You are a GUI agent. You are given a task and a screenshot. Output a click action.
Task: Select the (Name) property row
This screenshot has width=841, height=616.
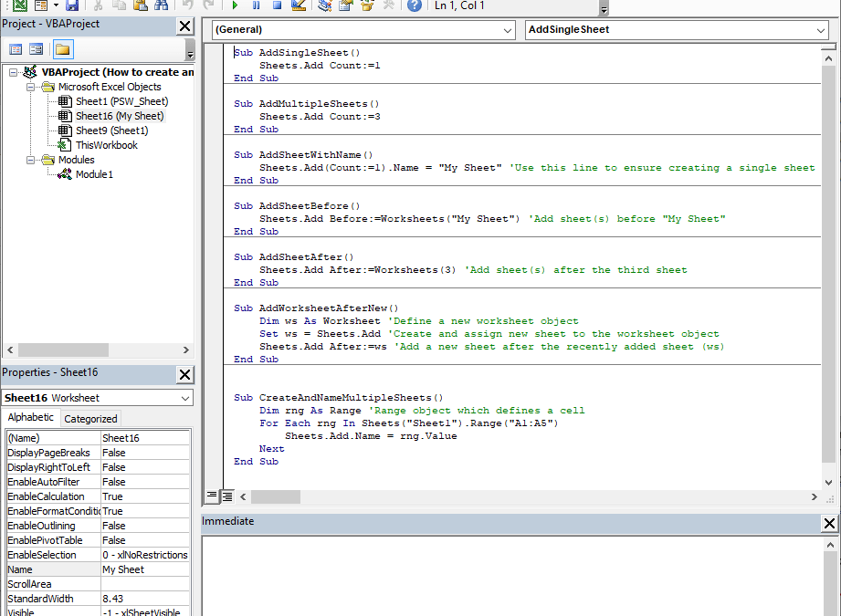[98, 438]
